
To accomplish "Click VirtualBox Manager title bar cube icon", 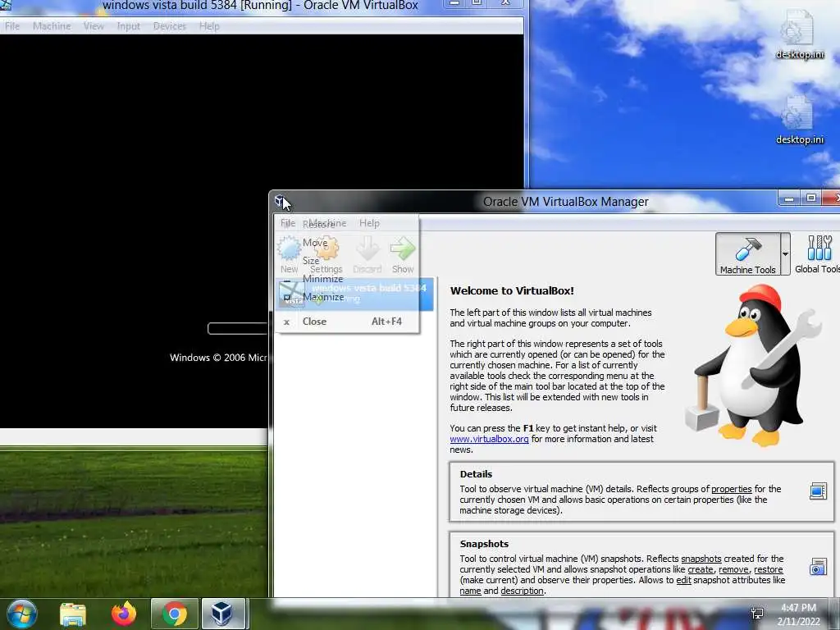I will click(280, 202).
